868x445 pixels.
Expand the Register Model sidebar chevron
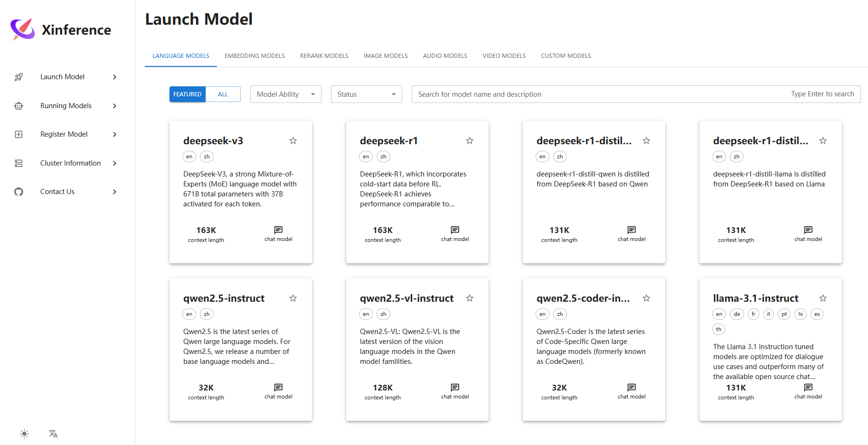114,134
